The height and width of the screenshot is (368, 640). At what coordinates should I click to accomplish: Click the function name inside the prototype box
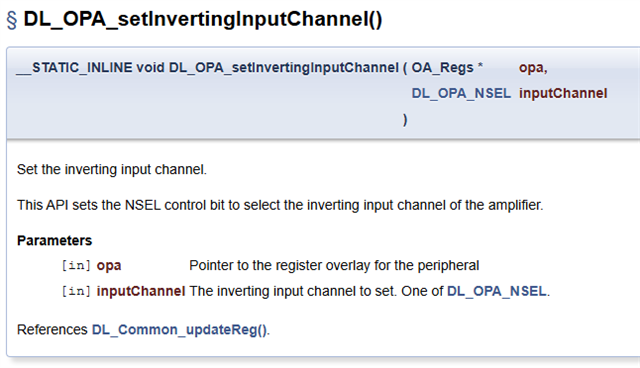click(284, 67)
